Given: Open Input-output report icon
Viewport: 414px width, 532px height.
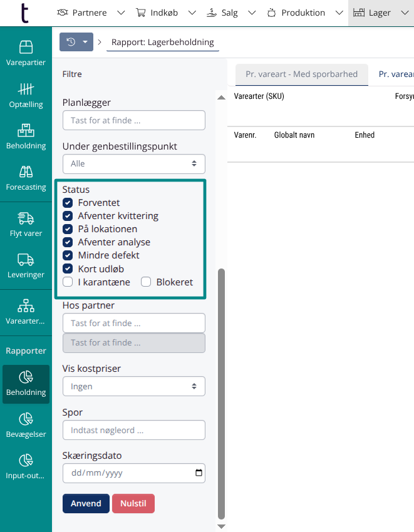Looking at the screenshot, I should (x=26, y=466).
